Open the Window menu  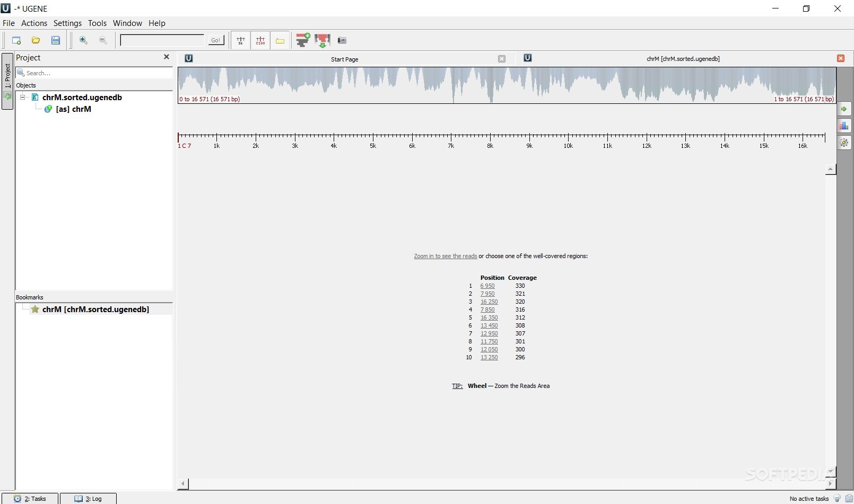pyautogui.click(x=127, y=23)
